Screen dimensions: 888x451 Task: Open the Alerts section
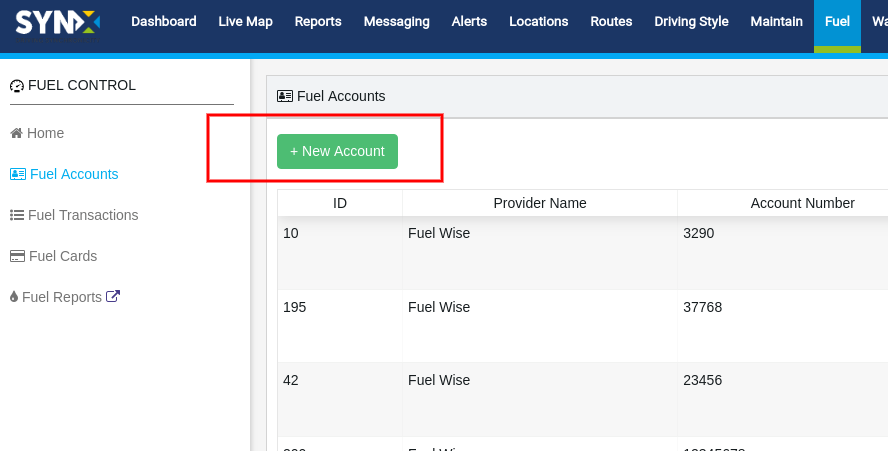click(469, 22)
